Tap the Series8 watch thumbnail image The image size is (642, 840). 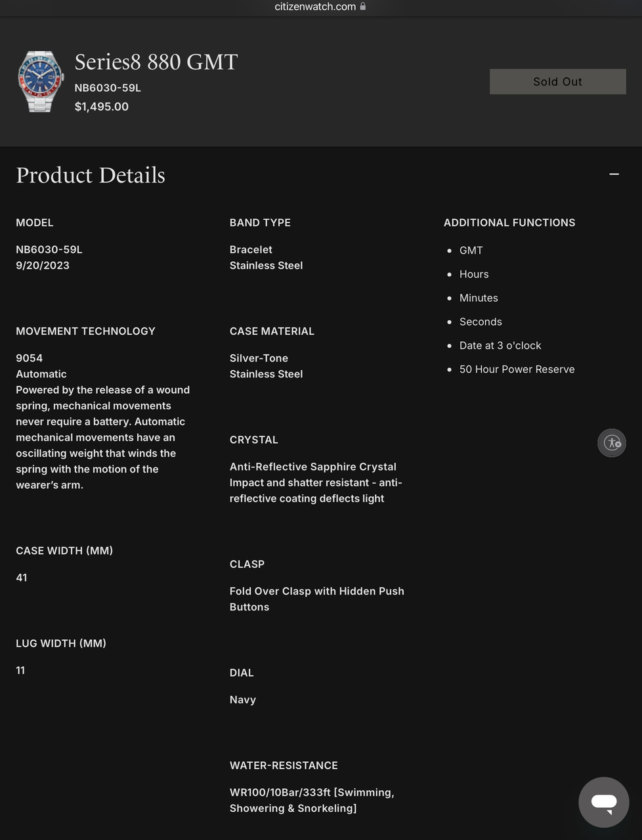point(40,81)
